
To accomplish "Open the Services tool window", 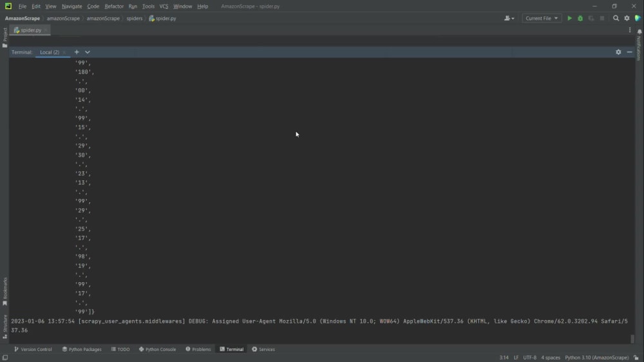I will [263, 349].
